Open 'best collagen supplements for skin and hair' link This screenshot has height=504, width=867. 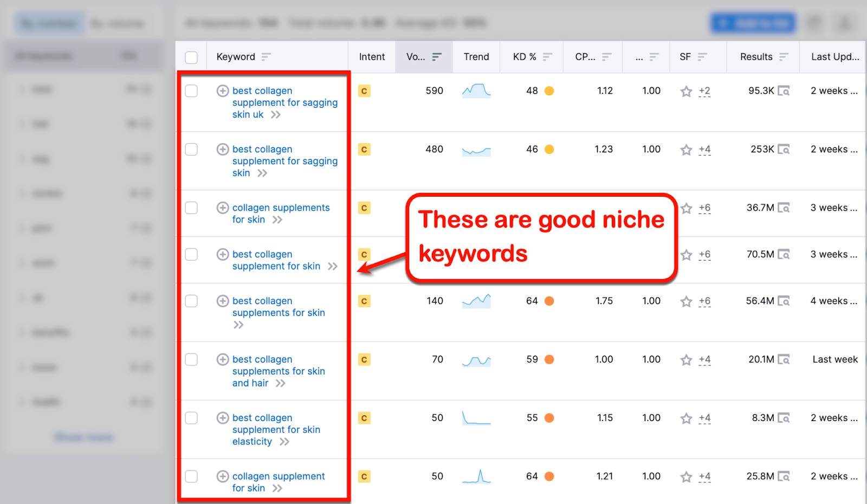pos(279,372)
